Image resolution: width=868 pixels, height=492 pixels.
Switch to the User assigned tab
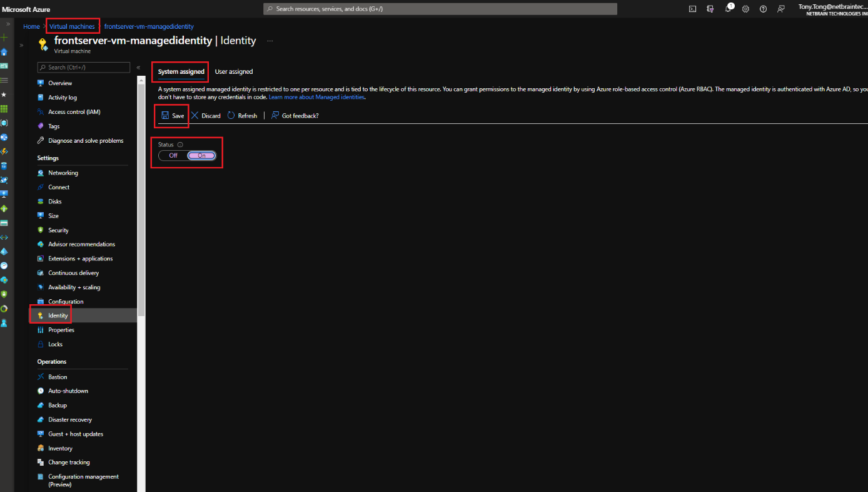234,72
